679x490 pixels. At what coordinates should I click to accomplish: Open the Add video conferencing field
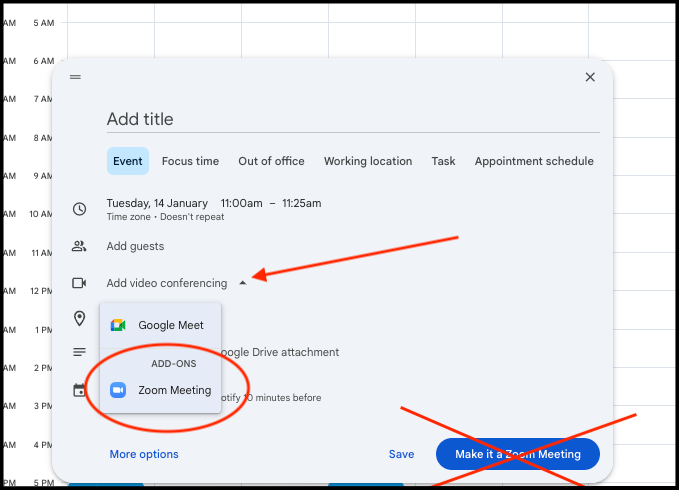click(167, 283)
